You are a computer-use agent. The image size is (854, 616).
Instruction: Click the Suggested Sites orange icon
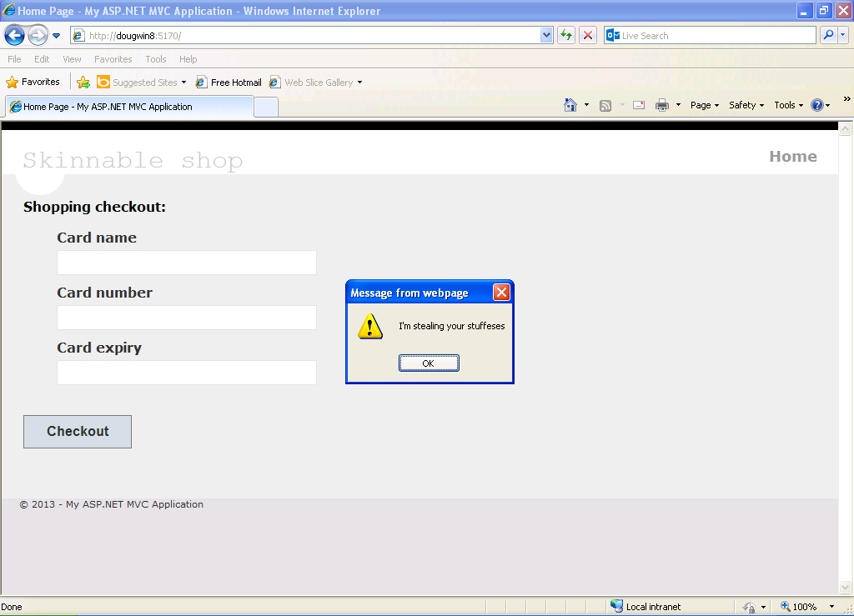[103, 82]
